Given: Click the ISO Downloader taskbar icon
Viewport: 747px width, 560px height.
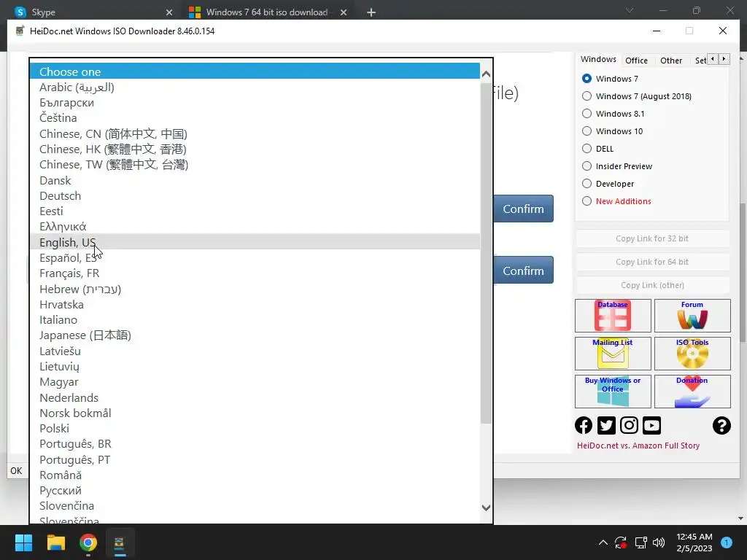Looking at the screenshot, I should coord(120,542).
